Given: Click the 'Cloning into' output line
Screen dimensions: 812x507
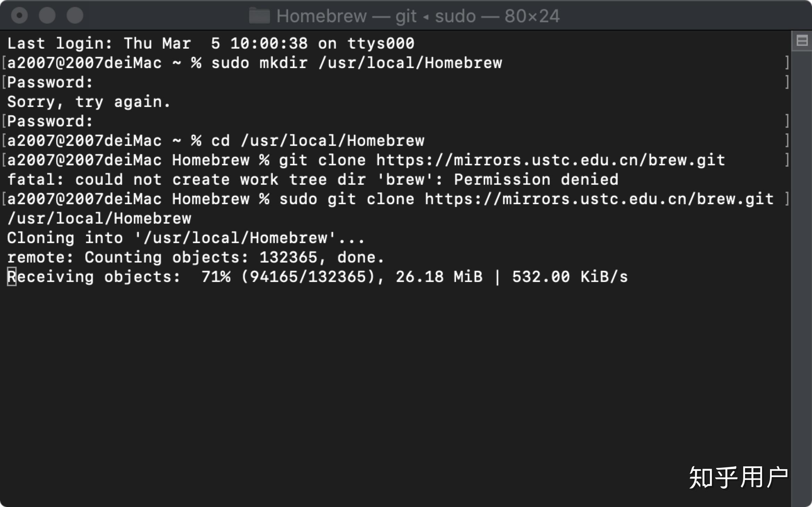Looking at the screenshot, I should pos(185,238).
